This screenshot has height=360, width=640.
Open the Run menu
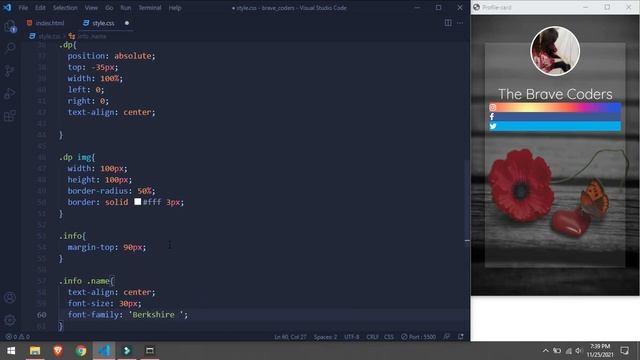click(125, 8)
